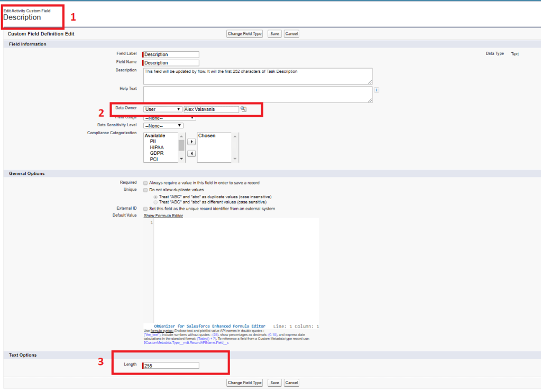Click the Help Text info icon
Image resolution: width=541 pixels, height=392 pixels.
pyautogui.click(x=377, y=90)
